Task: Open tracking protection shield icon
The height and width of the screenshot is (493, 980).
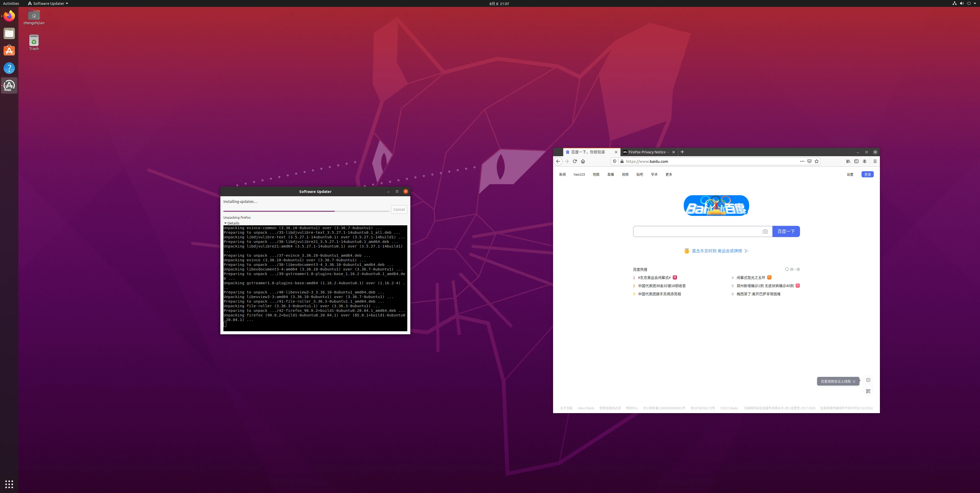Action: coord(614,161)
